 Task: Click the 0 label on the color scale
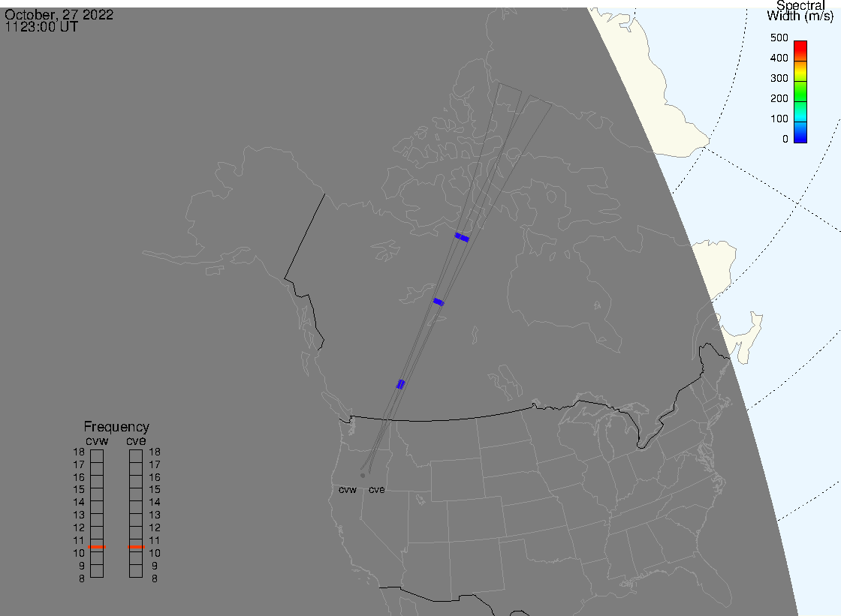785,140
